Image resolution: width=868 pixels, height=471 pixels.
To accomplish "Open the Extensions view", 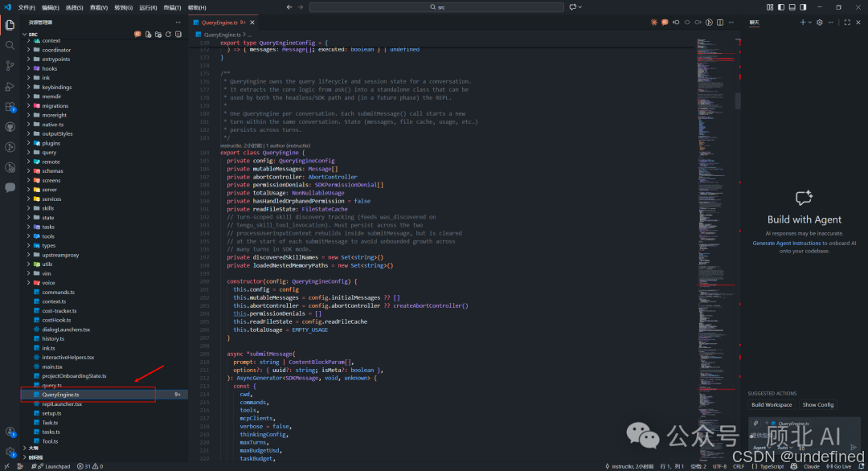I will (10, 107).
